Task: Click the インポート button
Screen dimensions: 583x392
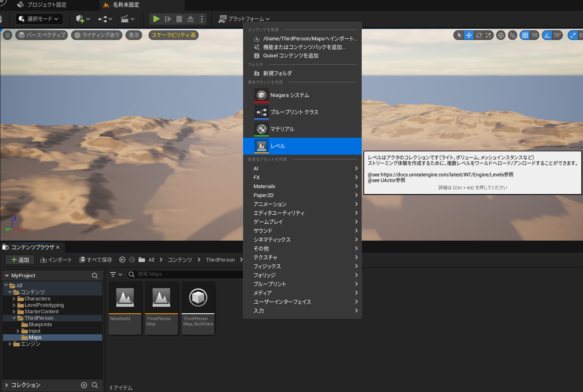Action: (56, 260)
